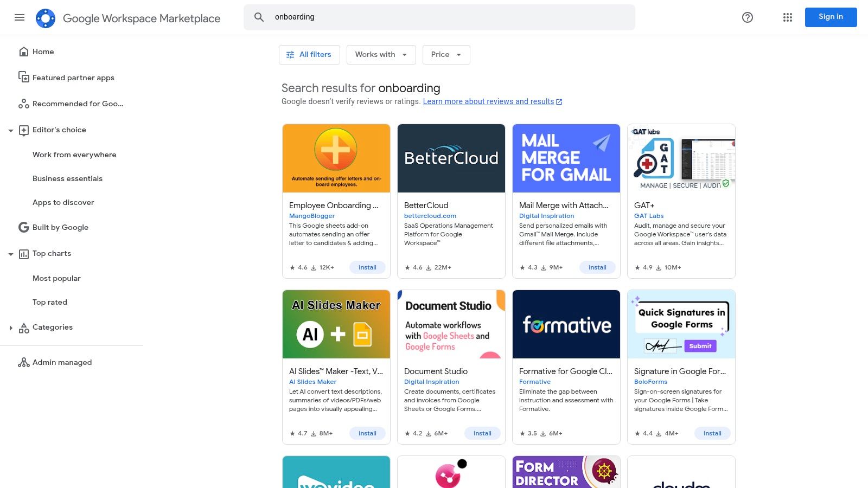
Task: Click the BetterCloud app title
Action: [x=426, y=206]
